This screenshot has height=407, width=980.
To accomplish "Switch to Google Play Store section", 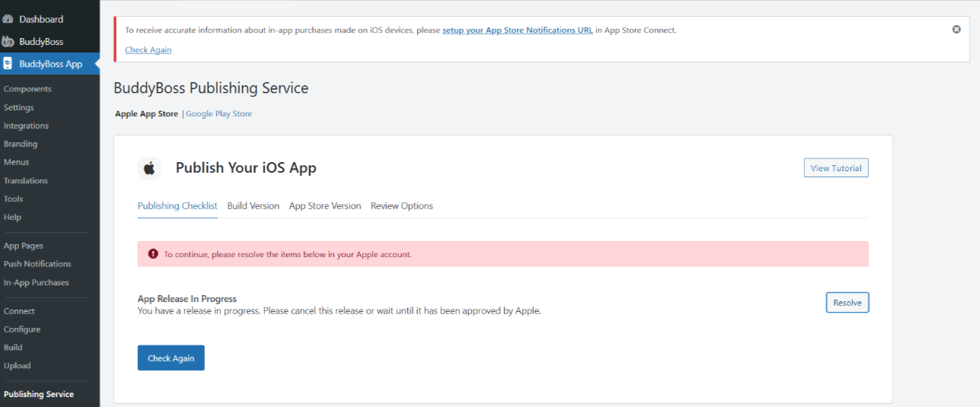I will click(219, 113).
